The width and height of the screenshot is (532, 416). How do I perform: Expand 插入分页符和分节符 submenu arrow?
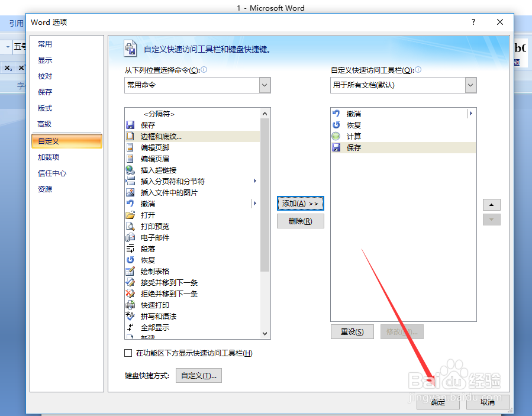[x=255, y=181]
